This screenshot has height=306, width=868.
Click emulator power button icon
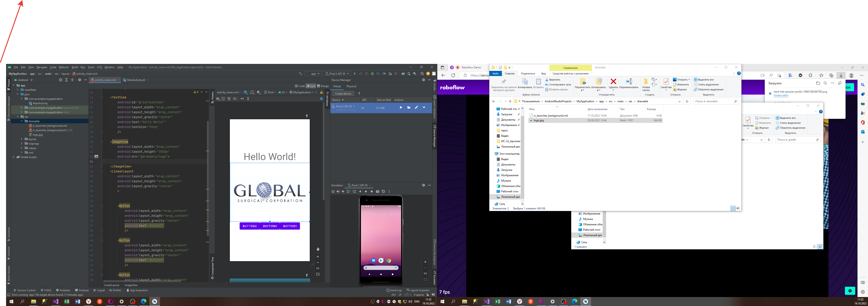click(x=333, y=191)
